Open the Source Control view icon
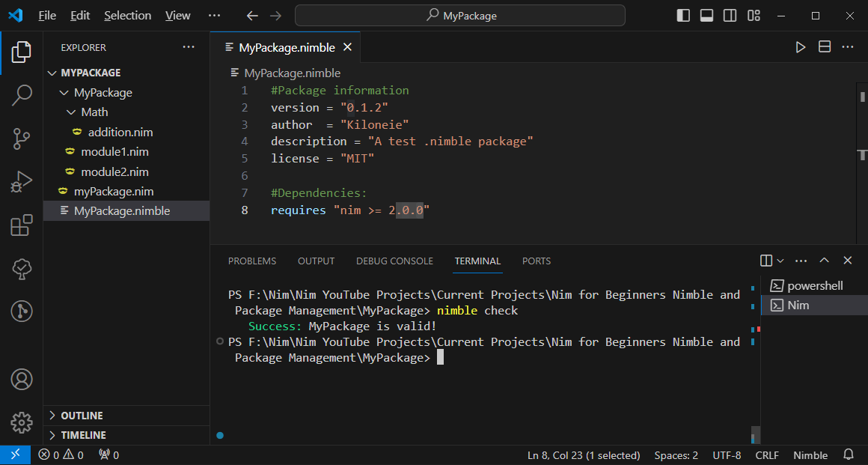The width and height of the screenshot is (868, 465). [x=21, y=139]
